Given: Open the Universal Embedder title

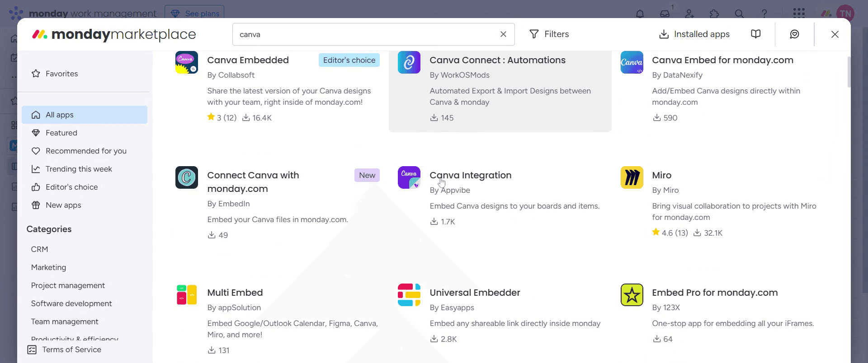Looking at the screenshot, I should (x=475, y=293).
